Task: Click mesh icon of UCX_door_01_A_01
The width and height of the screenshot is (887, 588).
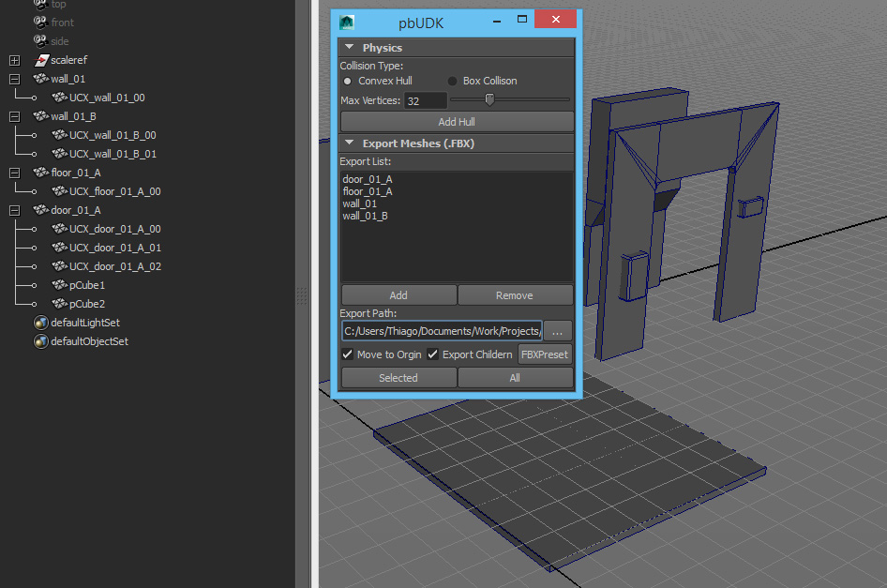Action: [x=59, y=248]
